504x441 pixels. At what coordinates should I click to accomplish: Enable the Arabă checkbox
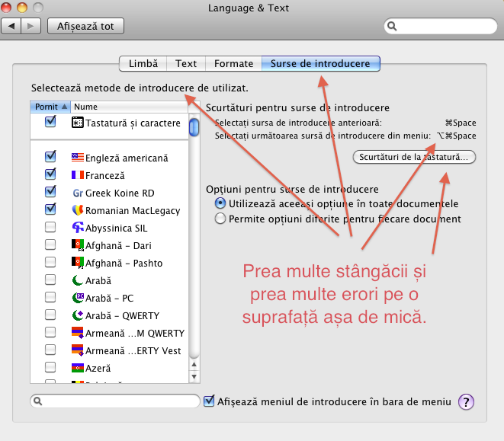click(50, 280)
